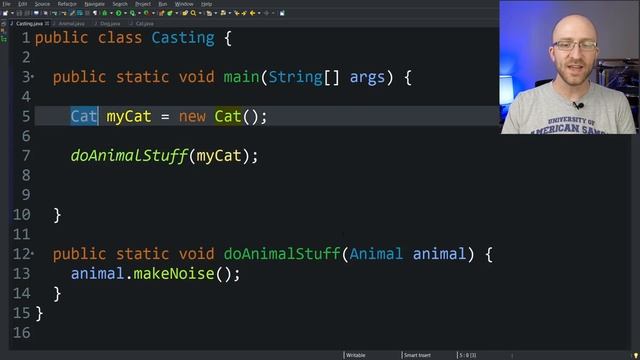The image size is (640, 360).
Task: Click the lightbulb tip icon in status bar
Action: (x=636, y=356)
